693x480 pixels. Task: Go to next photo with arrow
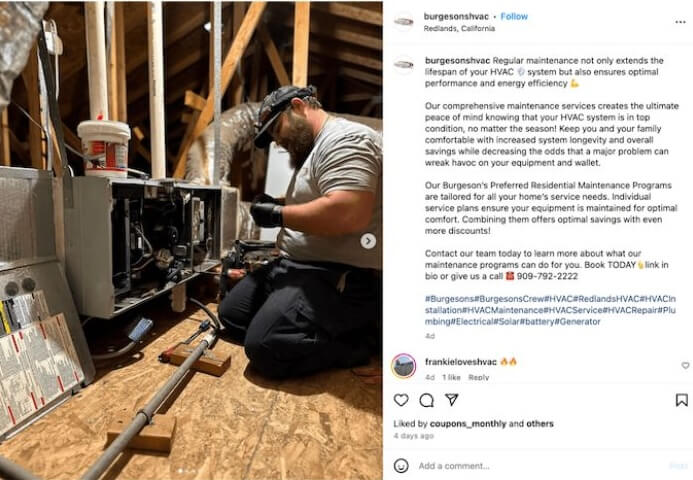pos(368,240)
